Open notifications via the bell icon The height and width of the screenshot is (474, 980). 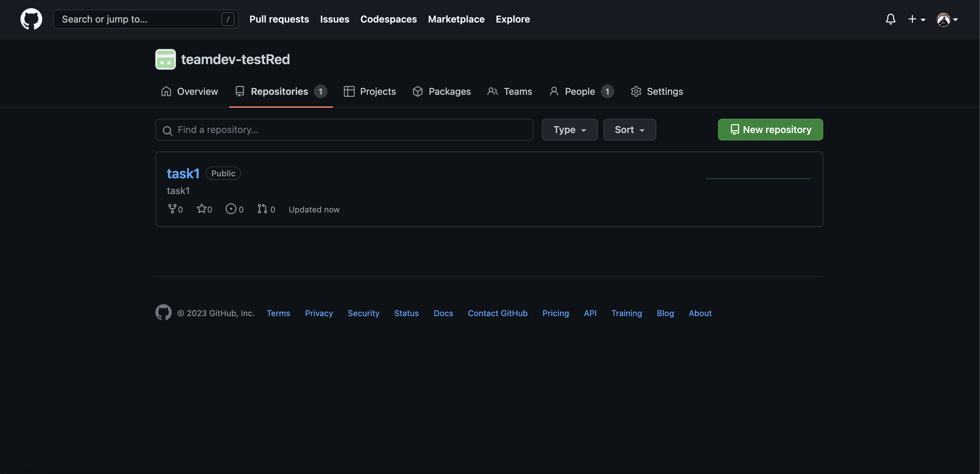tap(891, 19)
